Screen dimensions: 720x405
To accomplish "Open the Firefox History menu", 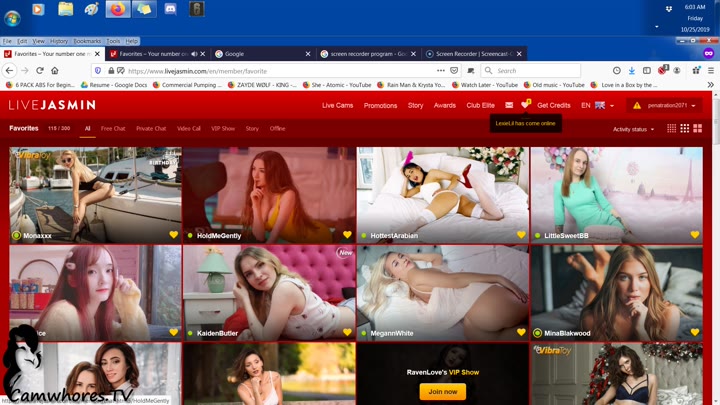I will [59, 41].
